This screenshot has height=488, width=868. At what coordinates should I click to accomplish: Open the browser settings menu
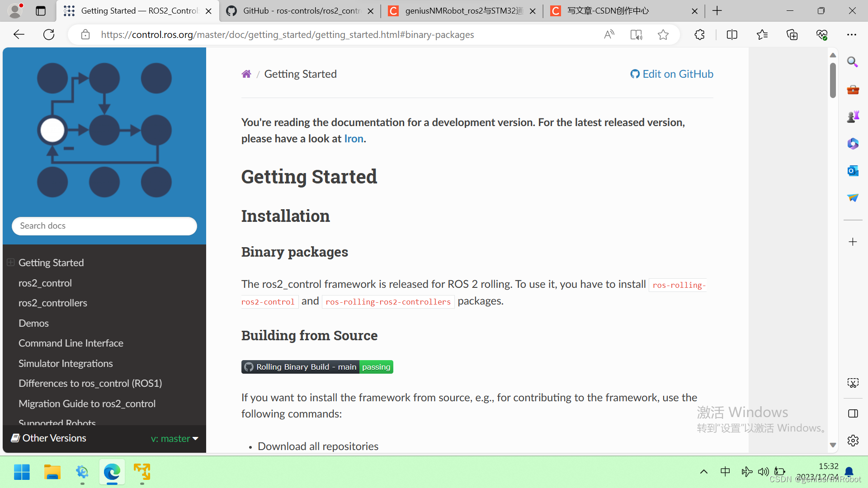(851, 34)
